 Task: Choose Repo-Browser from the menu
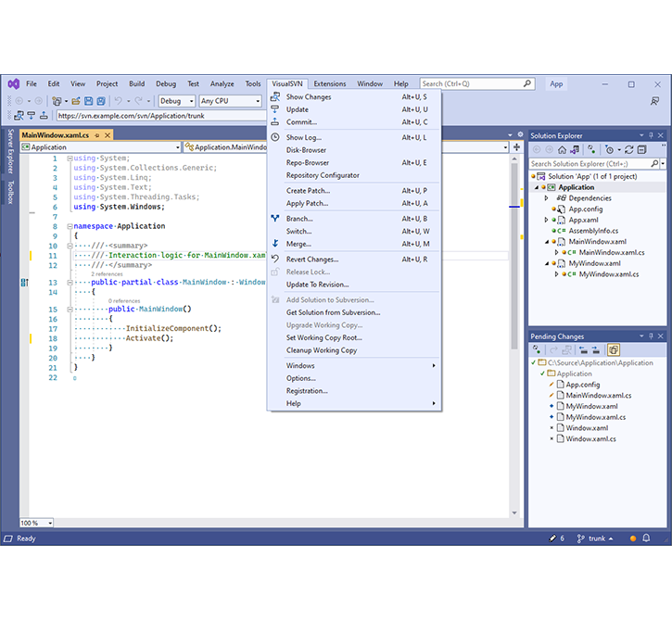354,163
